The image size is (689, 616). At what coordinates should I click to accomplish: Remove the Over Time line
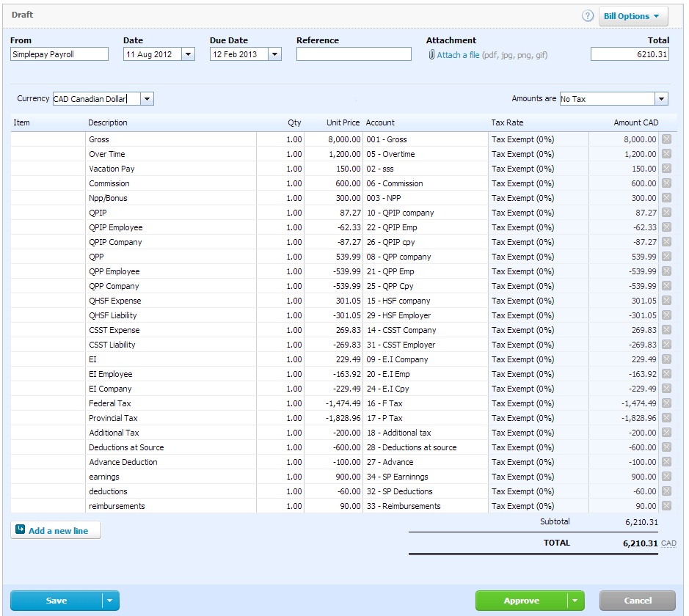click(666, 154)
